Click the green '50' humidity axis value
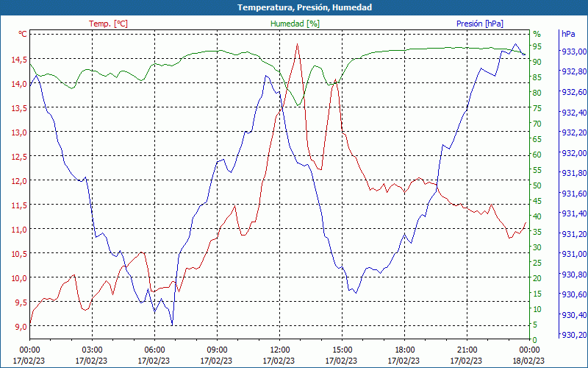The image size is (588, 368). click(537, 185)
